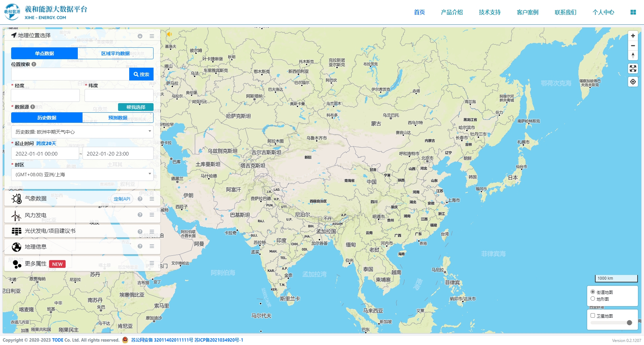Click the bubbles icon for 更多属性
Image resolution: width=644 pixels, height=345 pixels.
(17, 264)
